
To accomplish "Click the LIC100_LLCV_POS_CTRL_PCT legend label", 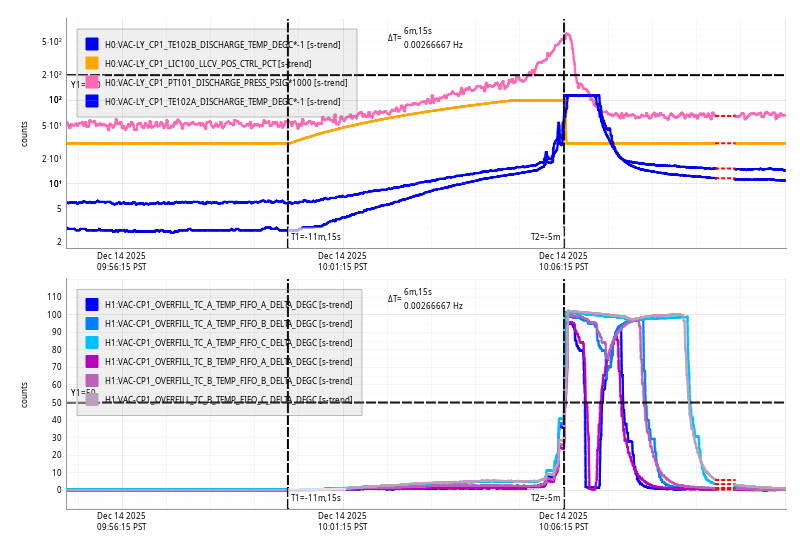I will coord(208,63).
